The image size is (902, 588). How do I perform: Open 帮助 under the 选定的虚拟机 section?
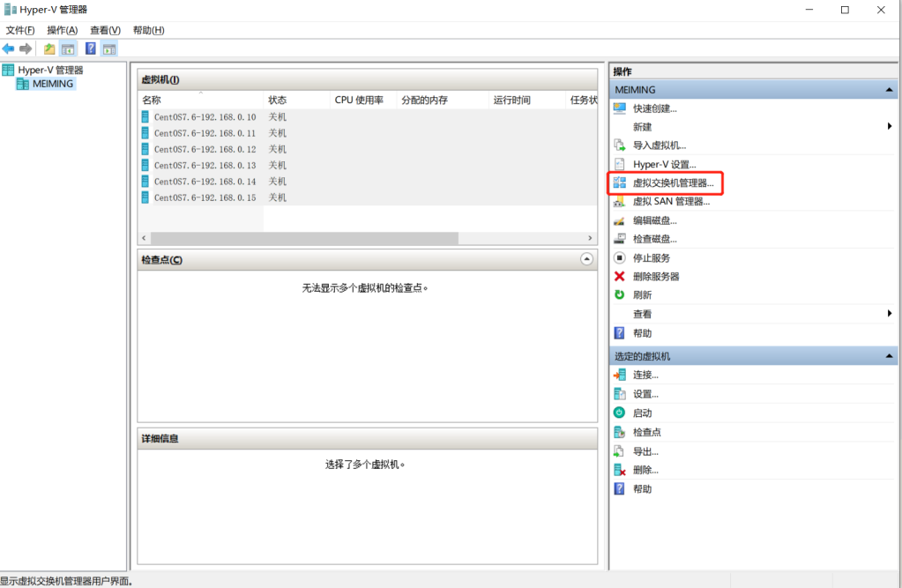(x=642, y=489)
